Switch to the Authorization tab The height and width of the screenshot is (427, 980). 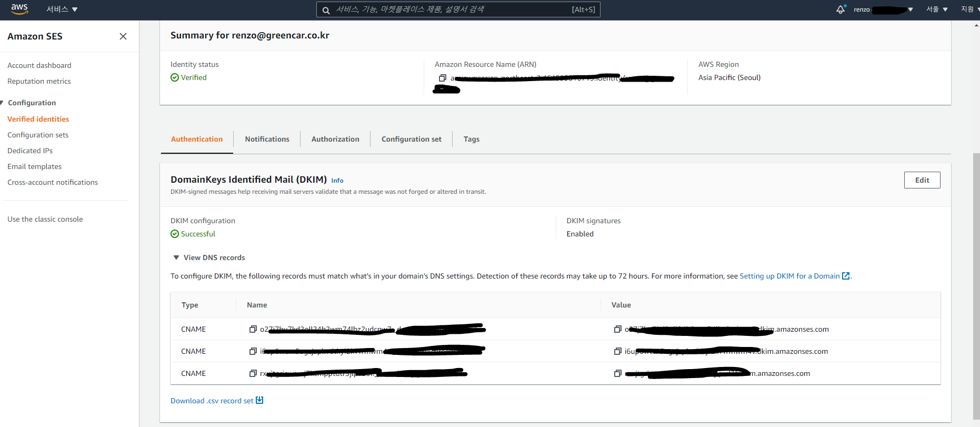coord(335,139)
